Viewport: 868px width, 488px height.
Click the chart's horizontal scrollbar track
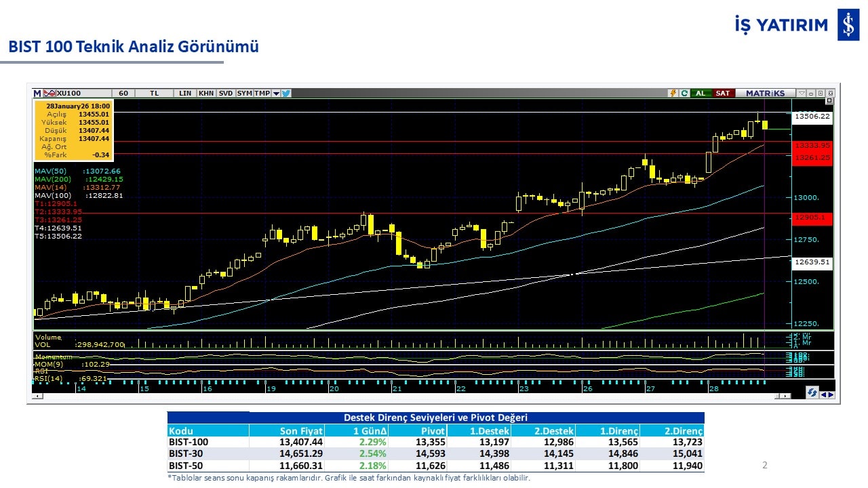407,396
